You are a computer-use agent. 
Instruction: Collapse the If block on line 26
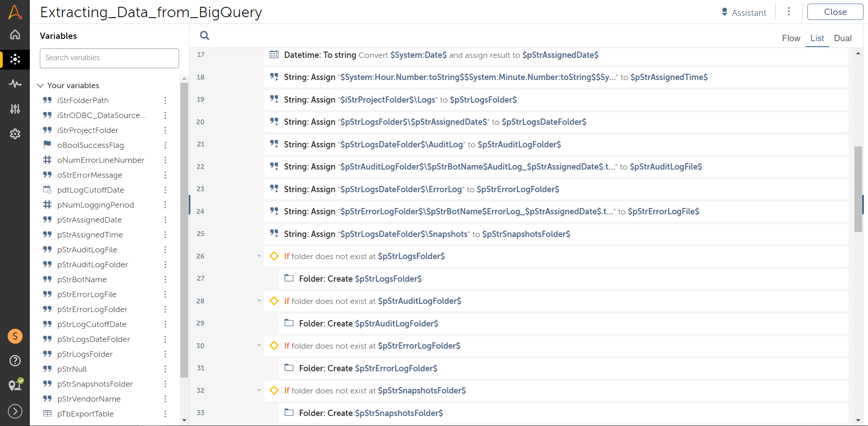259,256
